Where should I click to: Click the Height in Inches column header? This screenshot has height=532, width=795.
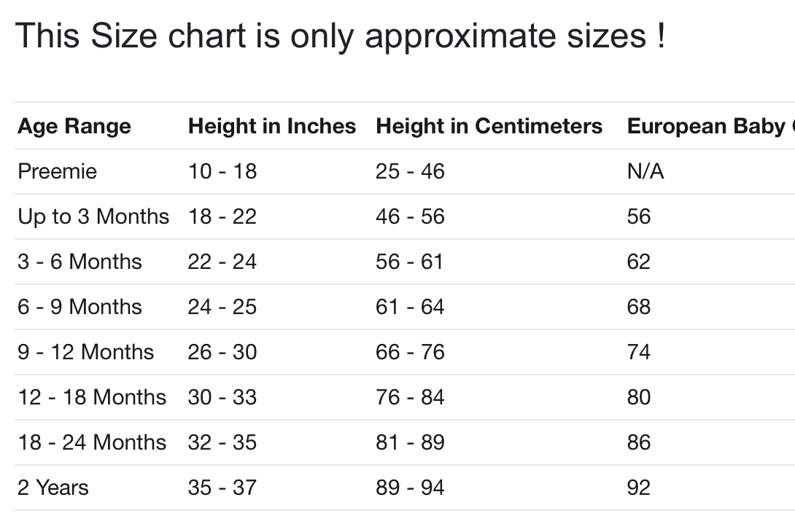click(272, 127)
